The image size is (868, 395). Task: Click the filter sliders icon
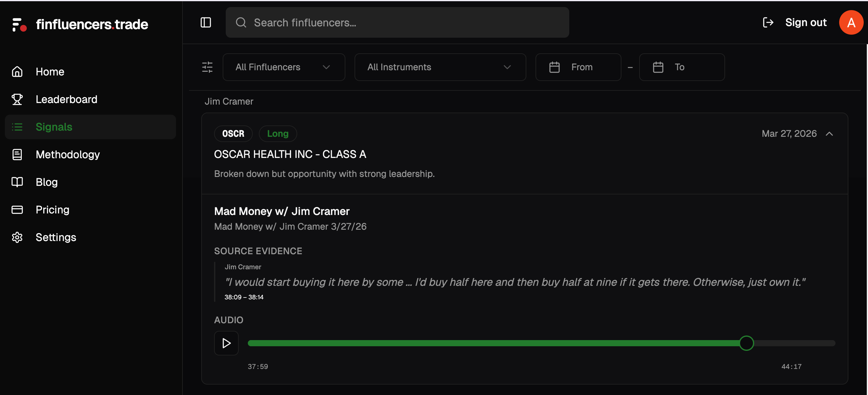click(207, 67)
